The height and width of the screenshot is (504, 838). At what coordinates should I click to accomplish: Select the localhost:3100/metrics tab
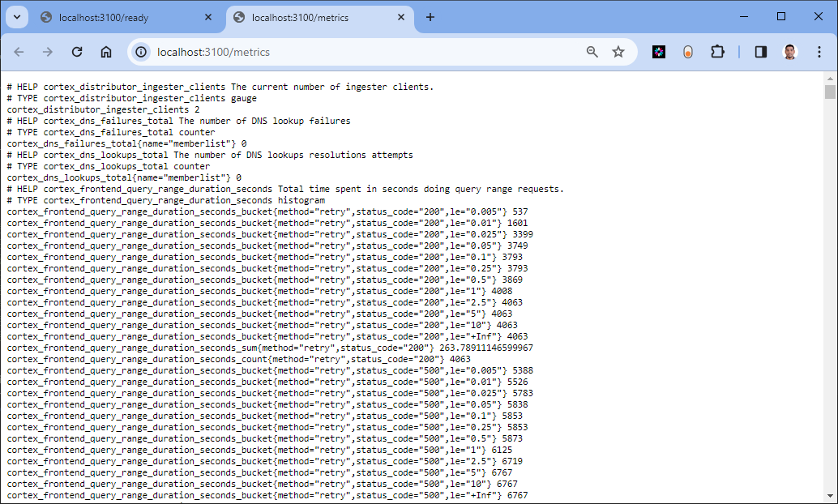[308, 18]
